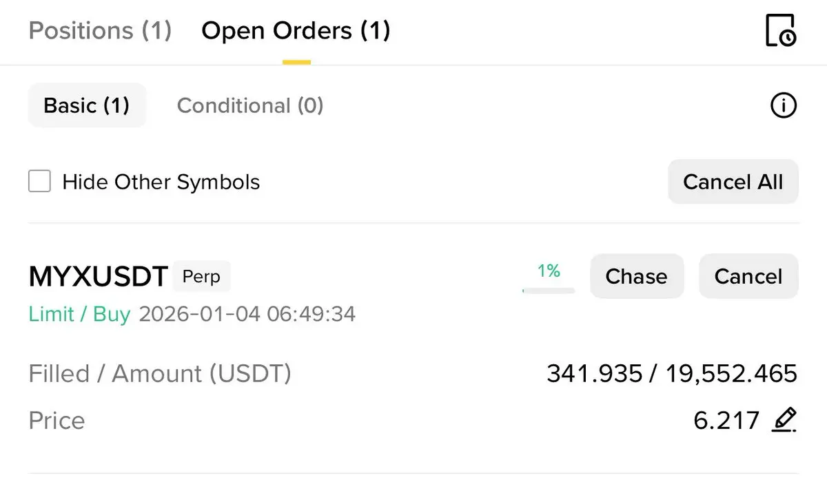Tap the pencil icon to edit price

(784, 419)
